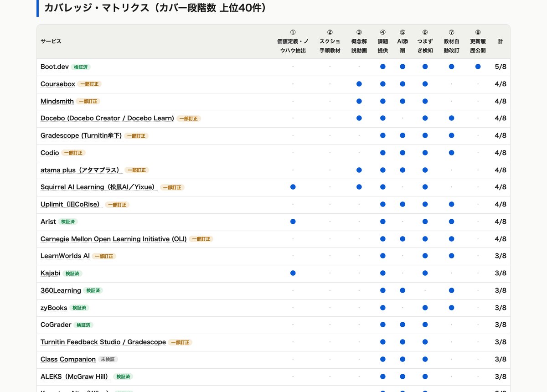Click the 一部訂正 badge beside Codio
The image size is (547, 392).
(73, 153)
